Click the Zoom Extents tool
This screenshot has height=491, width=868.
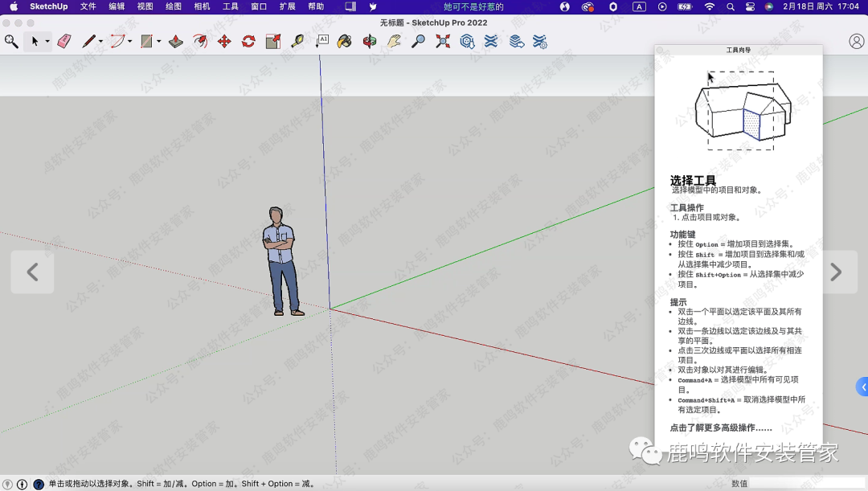coord(443,41)
